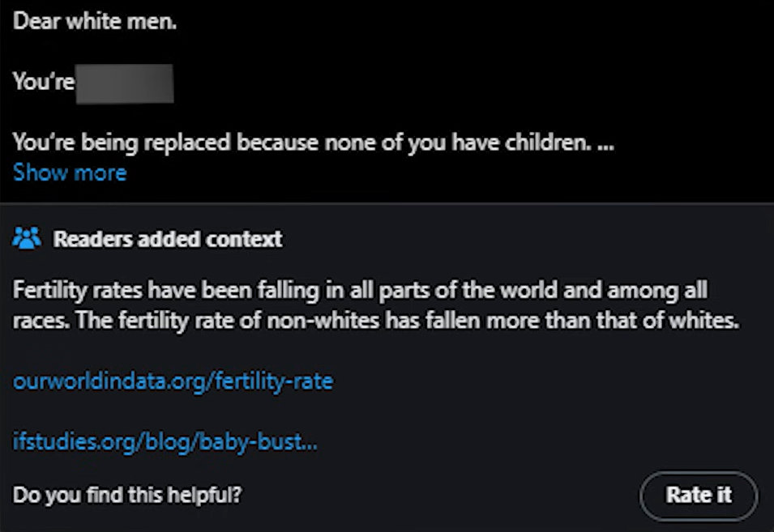Click the note sentence about non-whites' fertility rate
Screen dimensions: 774x532
click(x=405, y=321)
